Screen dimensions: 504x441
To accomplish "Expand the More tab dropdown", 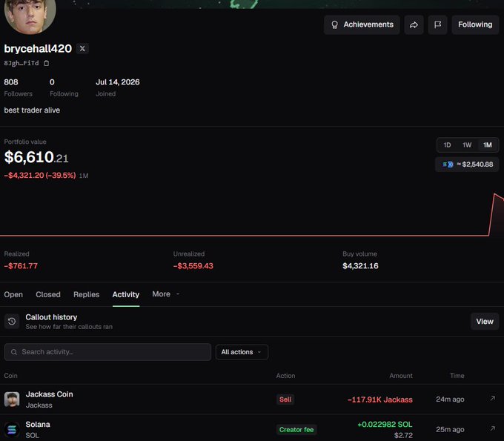I will [x=165, y=294].
